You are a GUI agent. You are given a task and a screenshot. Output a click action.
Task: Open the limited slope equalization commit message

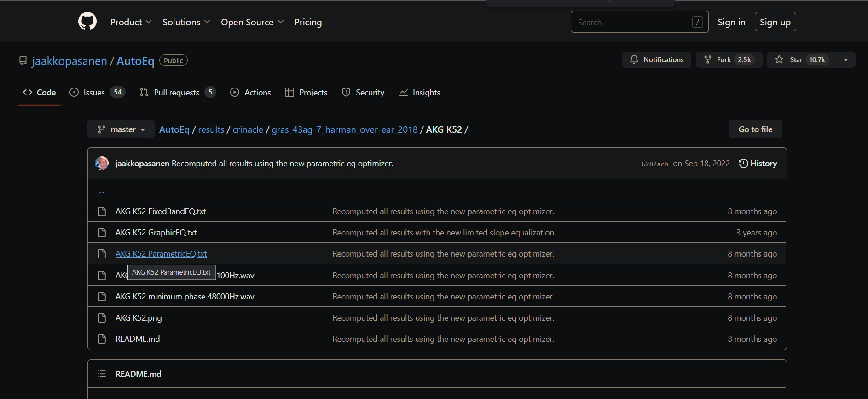(444, 233)
